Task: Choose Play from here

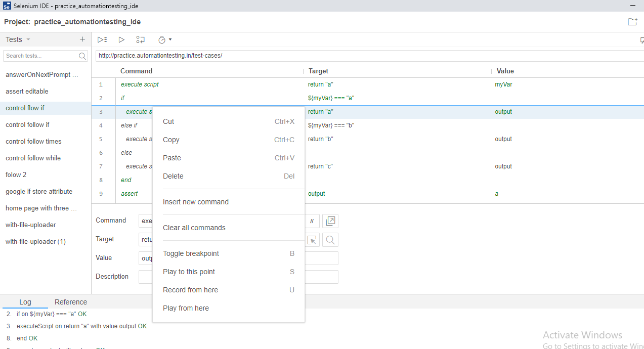Action: 186,308
